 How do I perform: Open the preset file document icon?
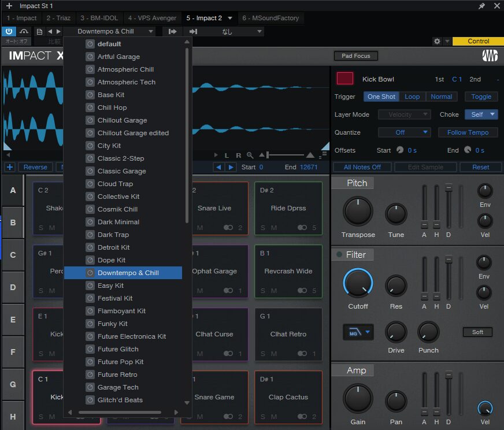(39, 31)
